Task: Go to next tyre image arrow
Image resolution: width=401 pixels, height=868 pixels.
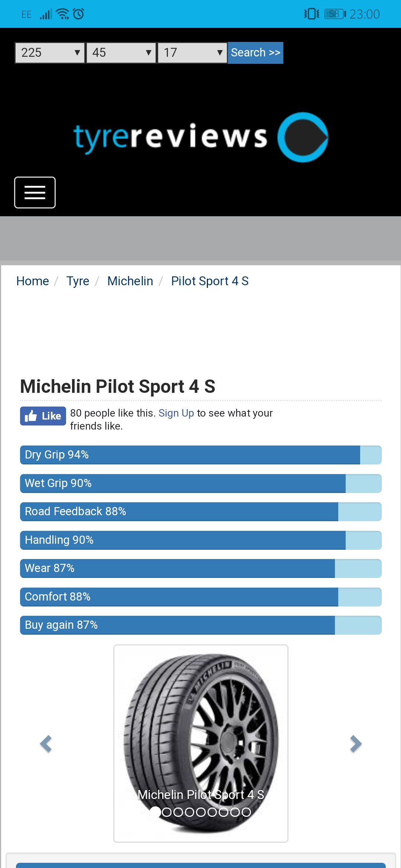Action: click(356, 744)
